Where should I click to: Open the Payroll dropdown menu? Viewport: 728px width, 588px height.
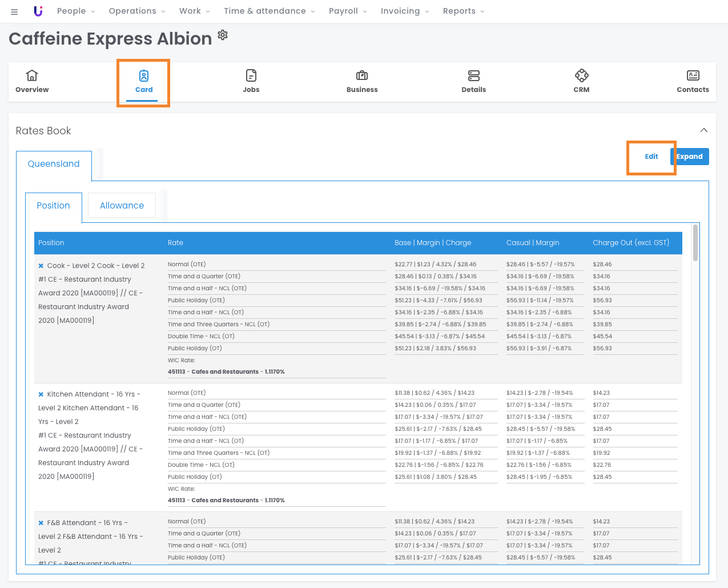[348, 11]
